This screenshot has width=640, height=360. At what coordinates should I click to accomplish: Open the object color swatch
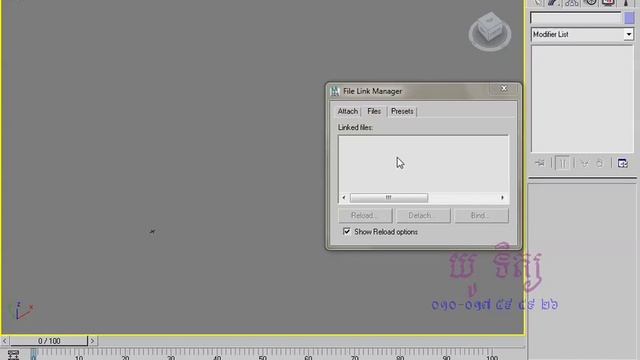629,18
